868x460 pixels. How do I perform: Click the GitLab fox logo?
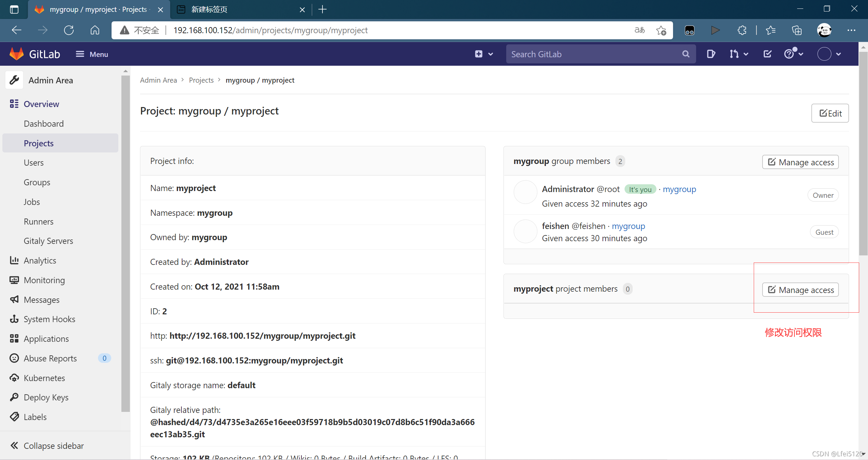tap(16, 54)
